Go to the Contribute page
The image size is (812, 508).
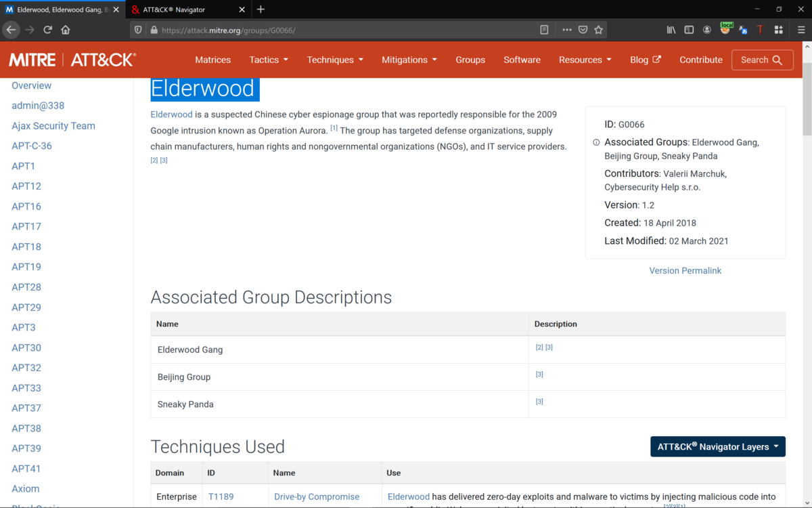701,60
